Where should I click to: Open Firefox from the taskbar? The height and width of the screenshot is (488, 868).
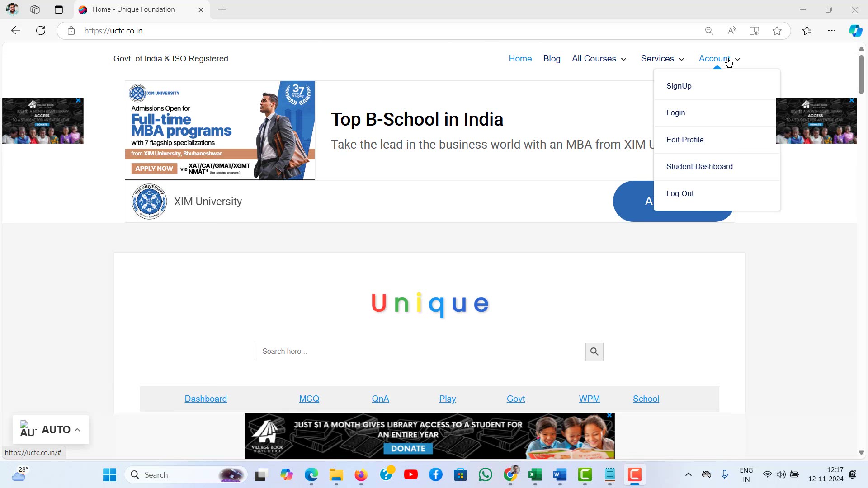(x=361, y=475)
